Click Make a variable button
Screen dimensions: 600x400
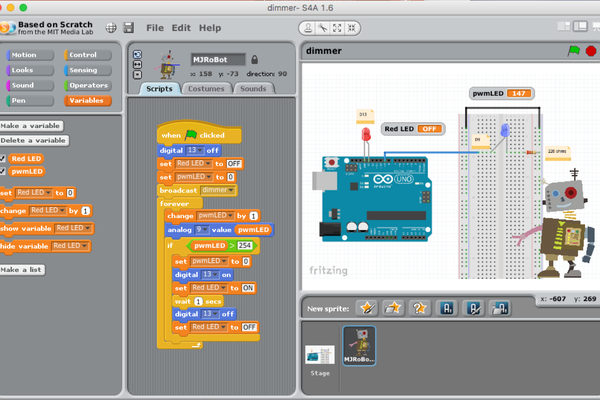click(x=31, y=126)
